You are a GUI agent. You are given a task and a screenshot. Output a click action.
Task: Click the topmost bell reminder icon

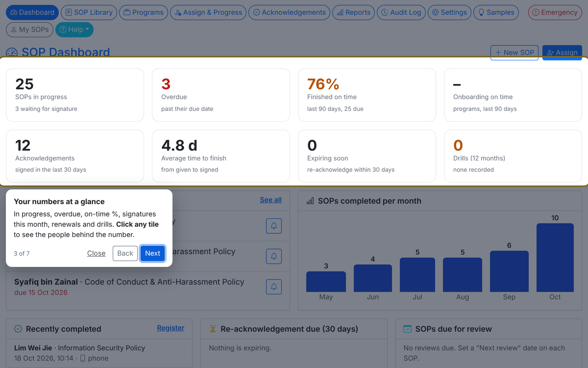[x=274, y=226]
